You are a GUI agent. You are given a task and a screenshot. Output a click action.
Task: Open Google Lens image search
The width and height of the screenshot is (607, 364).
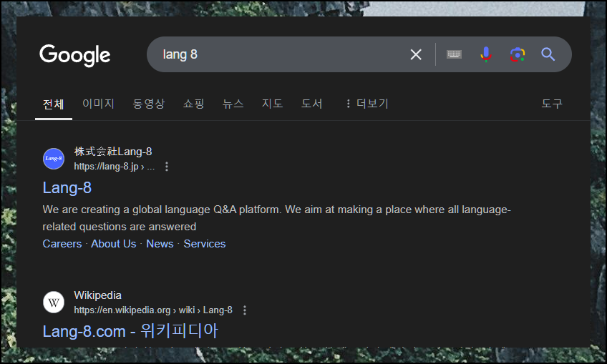518,54
